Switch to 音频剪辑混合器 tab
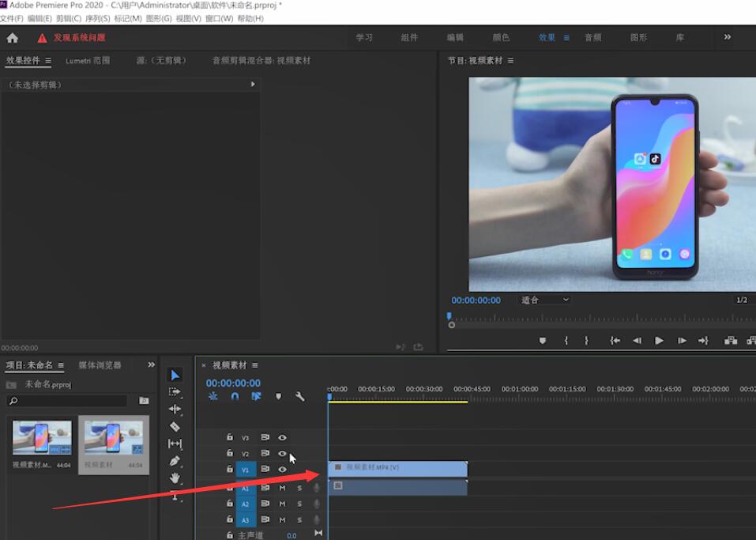The image size is (756, 540). coord(261,60)
